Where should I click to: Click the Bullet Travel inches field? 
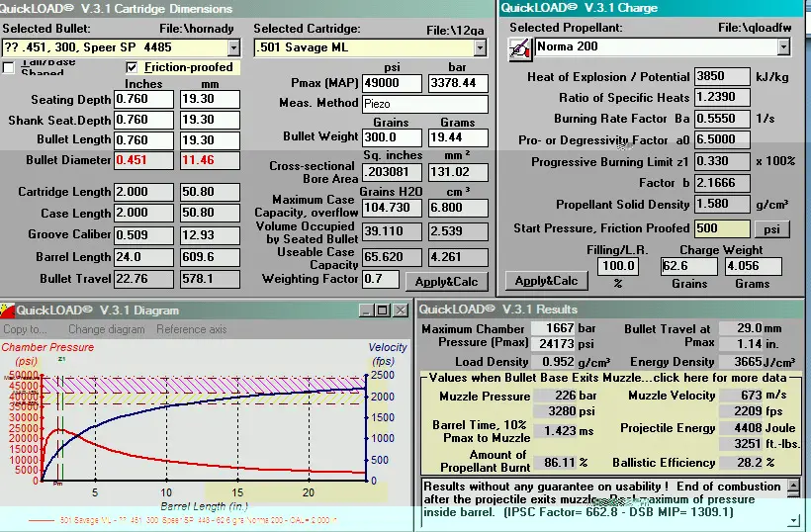tap(143, 279)
